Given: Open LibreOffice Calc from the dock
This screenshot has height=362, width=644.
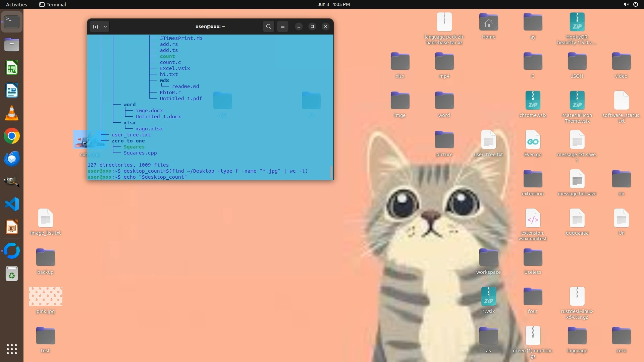Looking at the screenshot, I should coord(12,68).
